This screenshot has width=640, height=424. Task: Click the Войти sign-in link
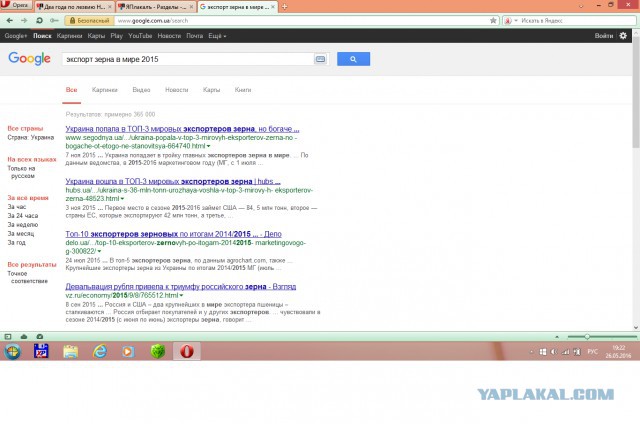click(603, 35)
